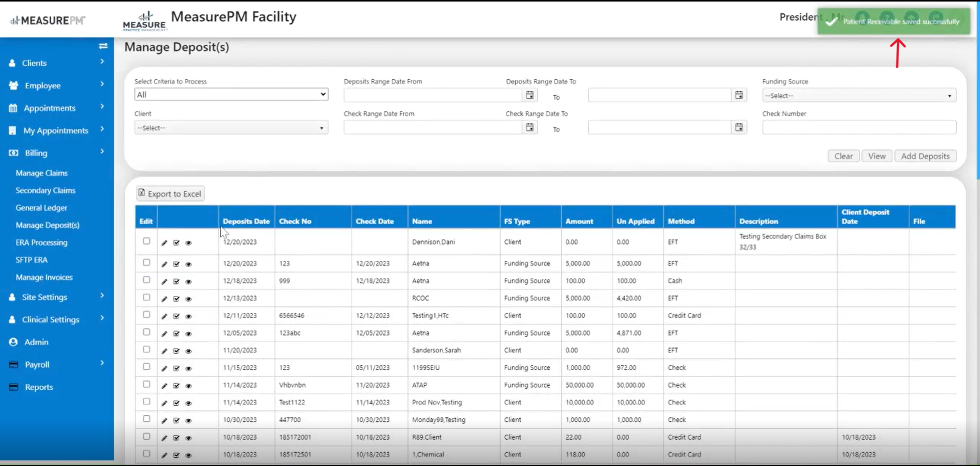Click the Reports icon in sidebar
The height and width of the screenshot is (466, 980).
pos(13,387)
